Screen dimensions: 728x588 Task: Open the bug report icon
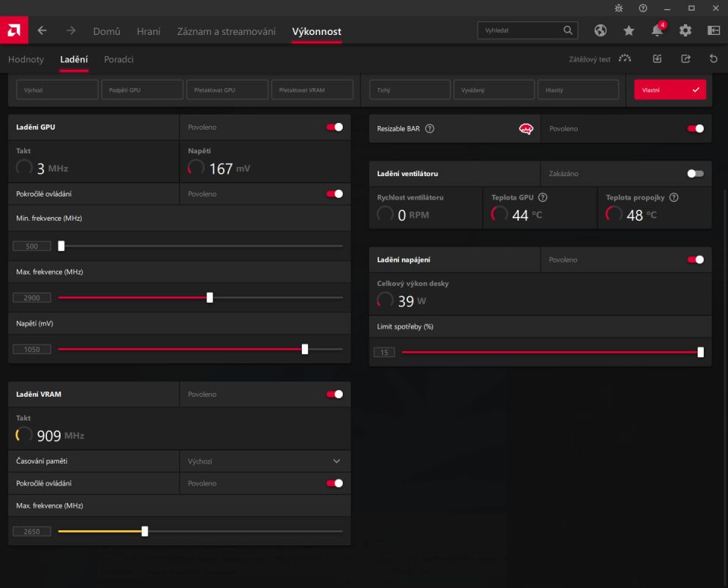click(x=619, y=8)
